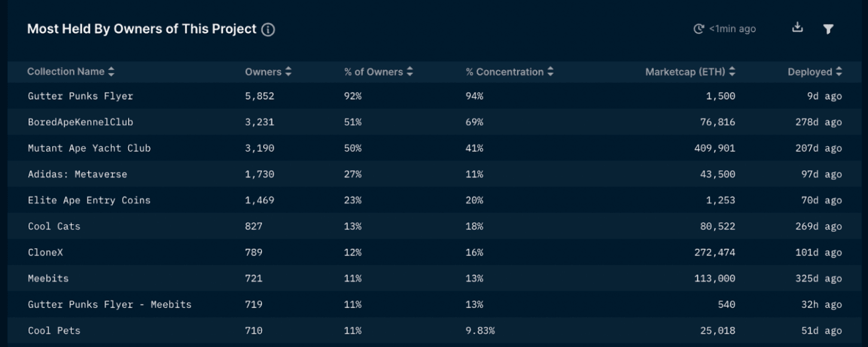Image resolution: width=868 pixels, height=347 pixels.
Task: Select BoredApeKennelClub collection row
Action: point(80,122)
